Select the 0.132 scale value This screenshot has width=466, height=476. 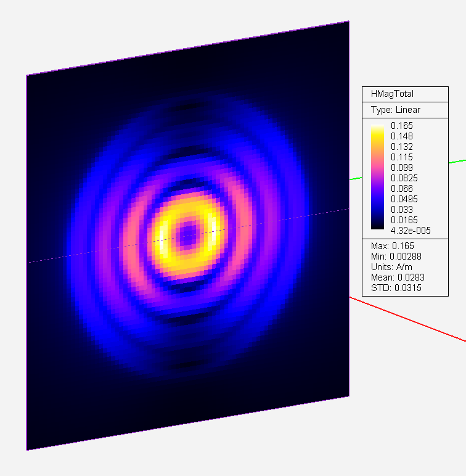pos(402,147)
